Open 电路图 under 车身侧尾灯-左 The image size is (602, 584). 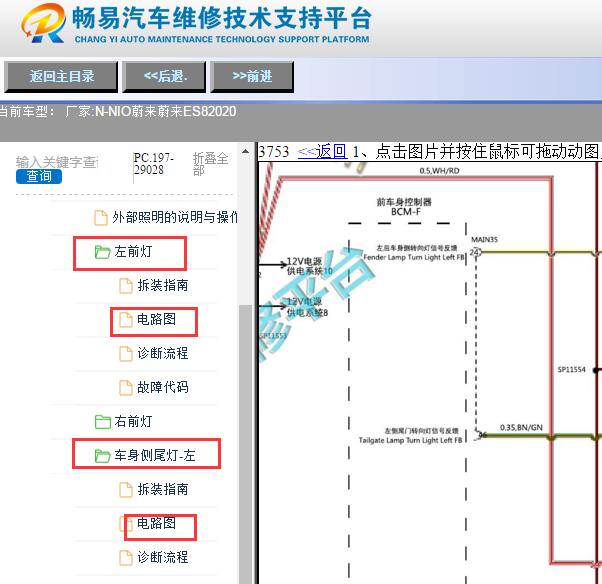[x=157, y=523]
